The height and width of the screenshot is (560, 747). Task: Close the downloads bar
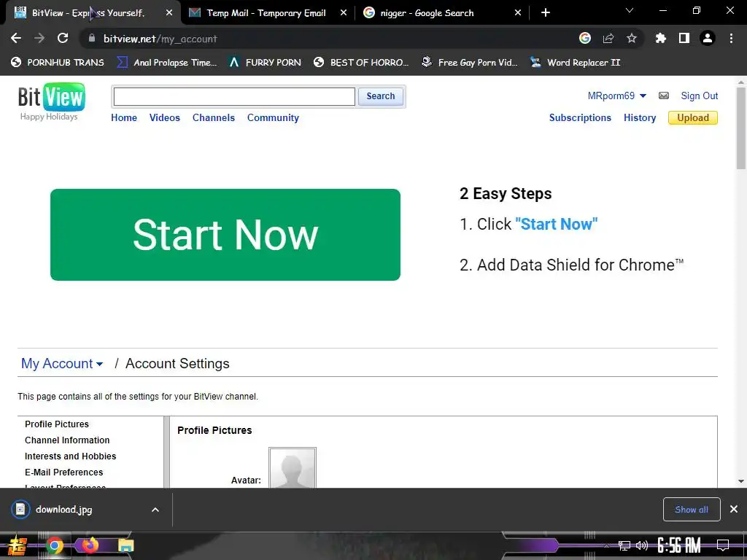(734, 510)
